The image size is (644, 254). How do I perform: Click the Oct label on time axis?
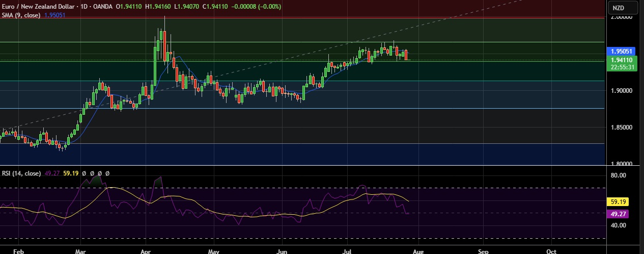(x=550, y=251)
